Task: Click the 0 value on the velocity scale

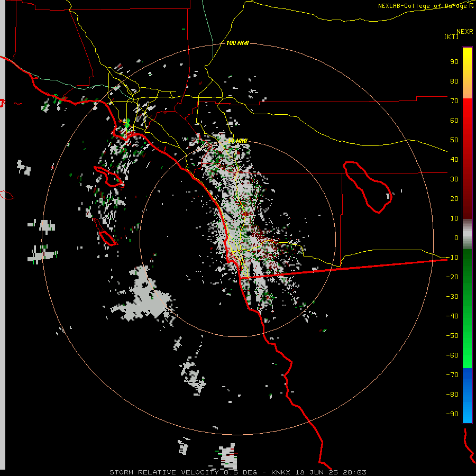Action: [x=456, y=238]
